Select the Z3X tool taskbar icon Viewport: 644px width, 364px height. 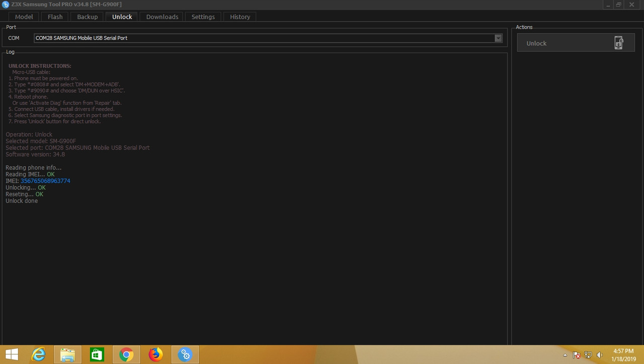[185, 354]
